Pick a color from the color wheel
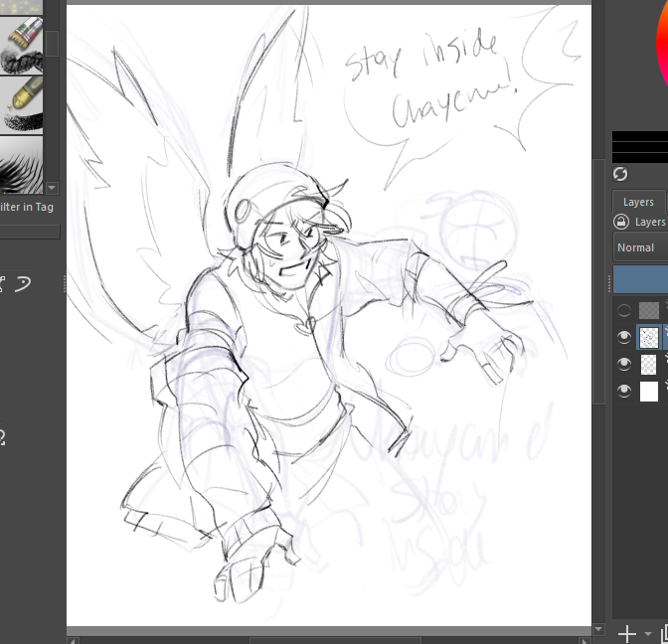 pyautogui.click(x=662, y=45)
